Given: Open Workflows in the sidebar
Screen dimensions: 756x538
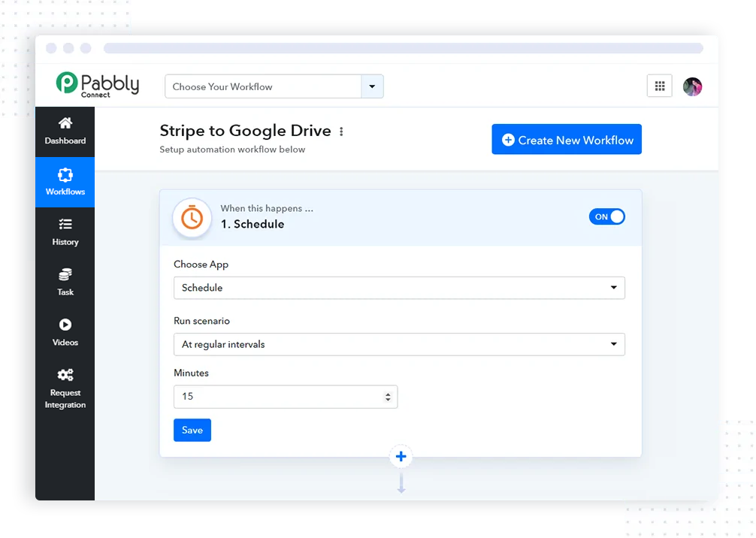Looking at the screenshot, I should (65, 183).
